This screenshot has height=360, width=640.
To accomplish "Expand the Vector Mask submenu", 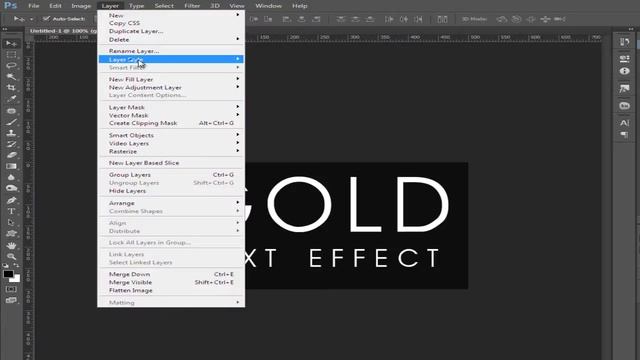I will (171, 116).
